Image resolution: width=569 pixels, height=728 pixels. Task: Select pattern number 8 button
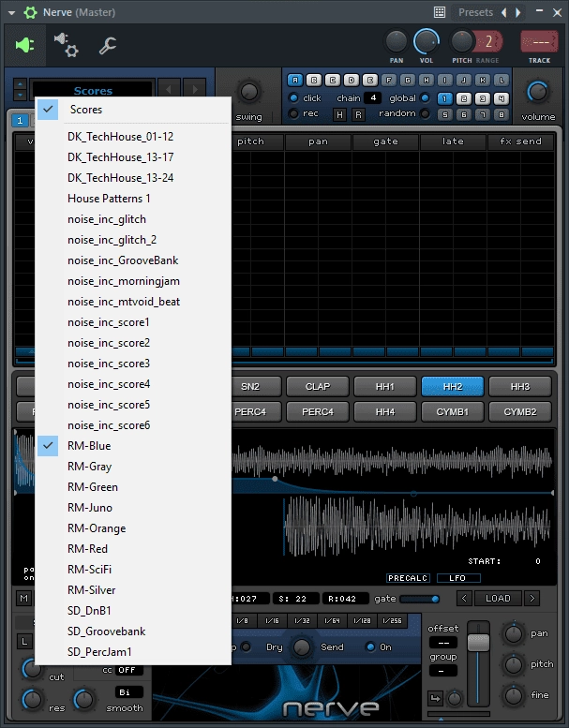coord(501,114)
